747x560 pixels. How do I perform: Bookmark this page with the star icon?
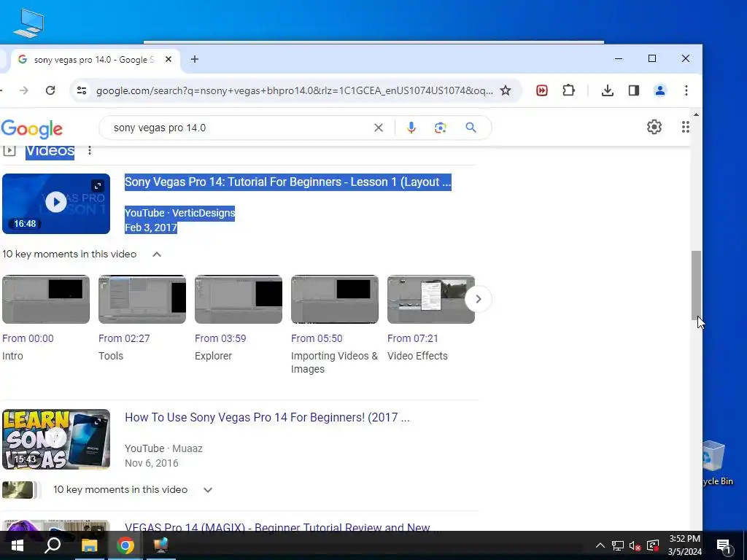pyautogui.click(x=506, y=90)
